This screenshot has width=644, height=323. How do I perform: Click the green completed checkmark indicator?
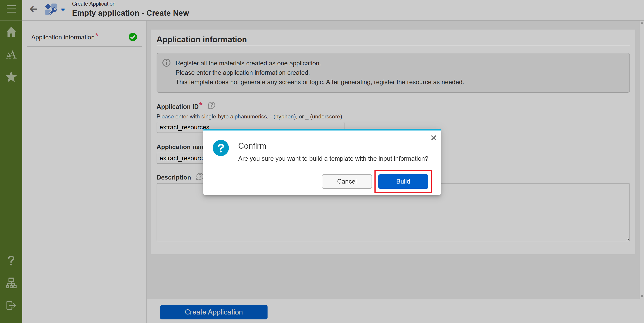click(133, 37)
